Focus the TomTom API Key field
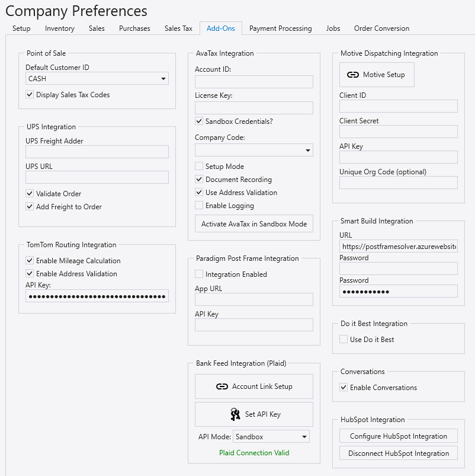Viewport: 475px width, 476px height. point(97,296)
